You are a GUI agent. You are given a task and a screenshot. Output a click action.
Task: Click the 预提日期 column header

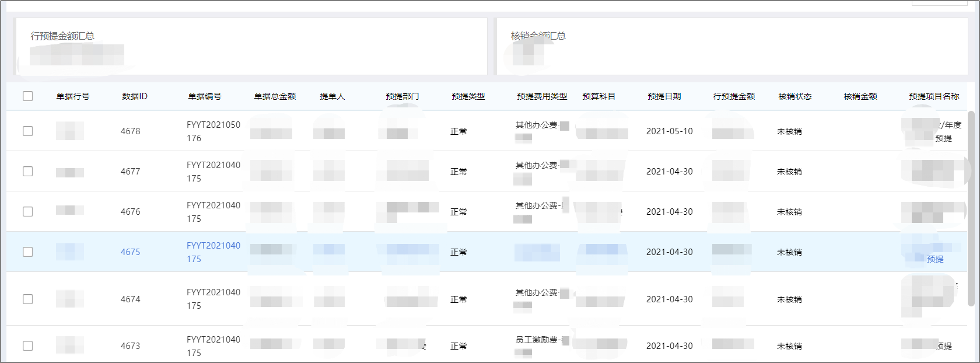(664, 96)
